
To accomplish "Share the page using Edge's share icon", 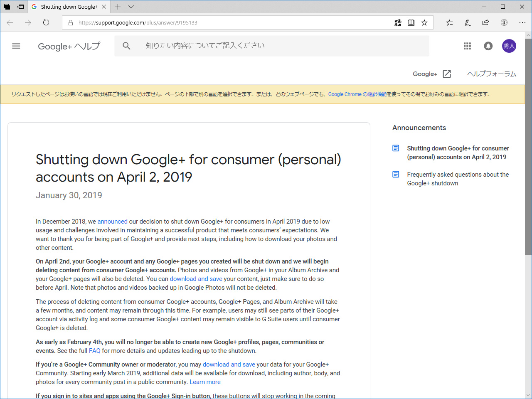I will click(485, 22).
